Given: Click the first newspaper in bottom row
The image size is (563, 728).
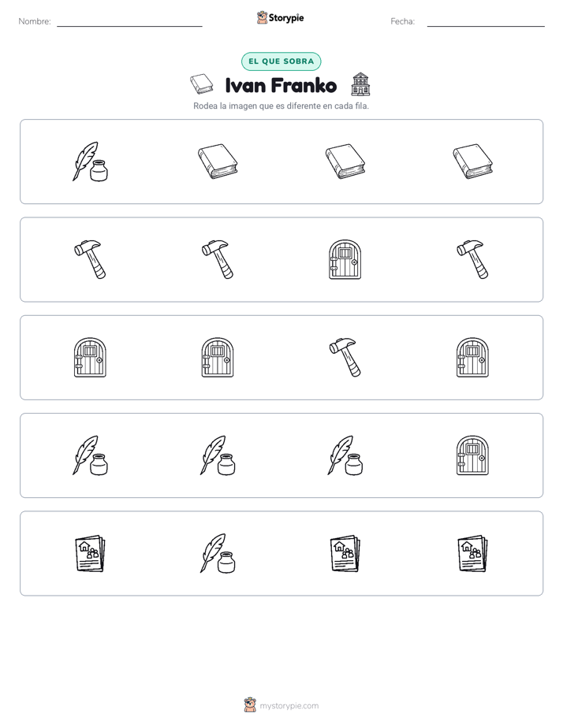Looking at the screenshot, I should tap(90, 553).
